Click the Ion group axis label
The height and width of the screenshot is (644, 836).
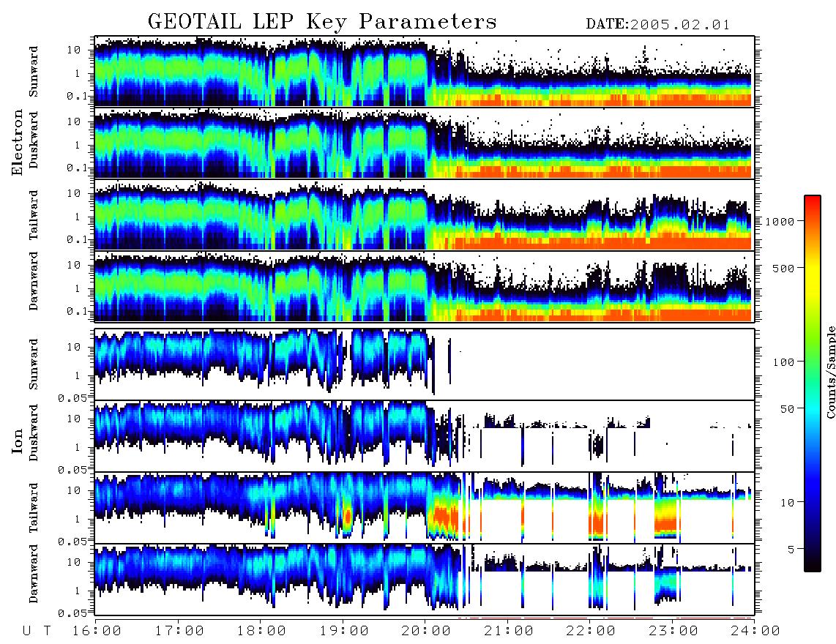[18, 441]
